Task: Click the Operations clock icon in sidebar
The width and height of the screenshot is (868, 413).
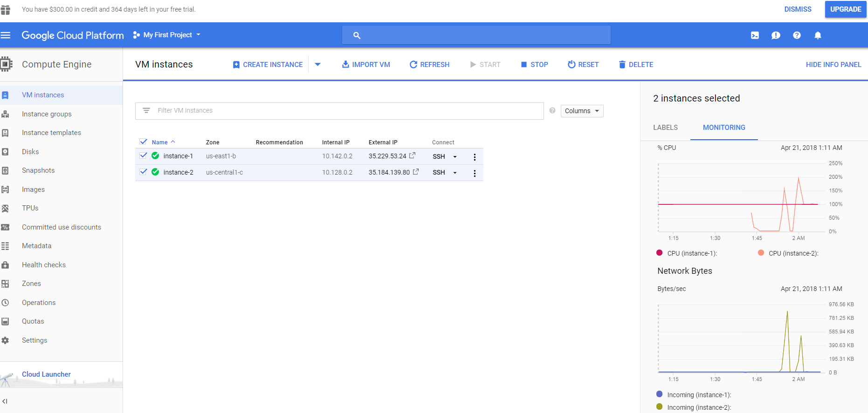Action: click(5, 303)
